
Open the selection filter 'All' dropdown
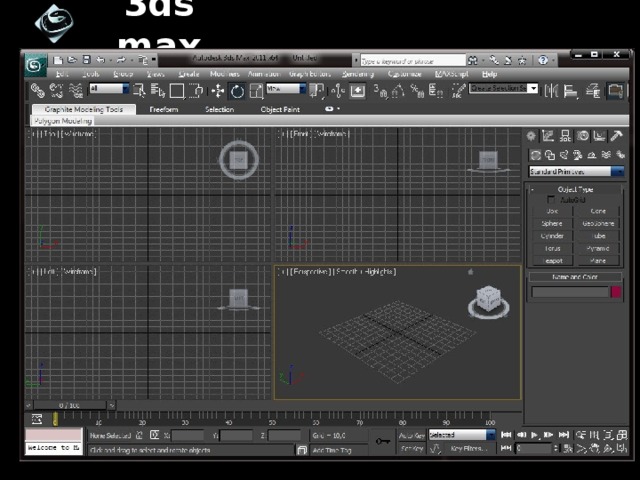109,88
